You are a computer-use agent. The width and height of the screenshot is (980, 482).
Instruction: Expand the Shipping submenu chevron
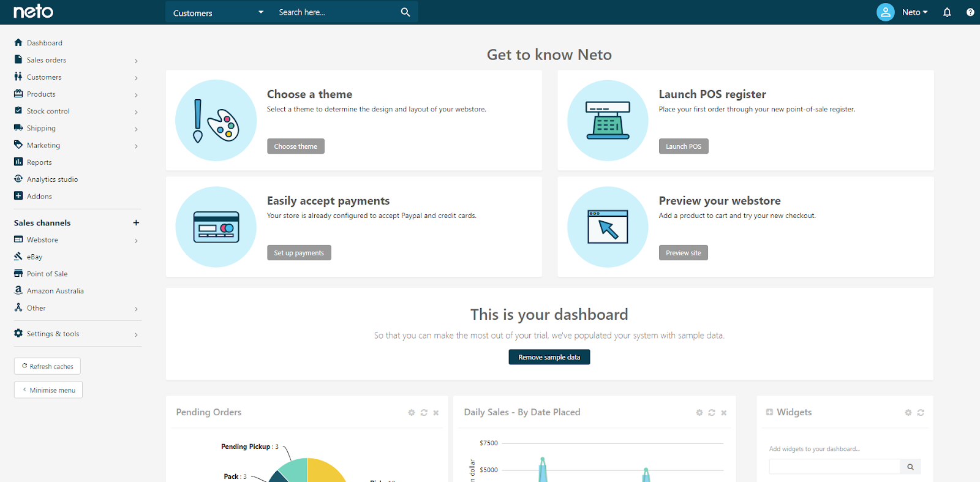136,129
